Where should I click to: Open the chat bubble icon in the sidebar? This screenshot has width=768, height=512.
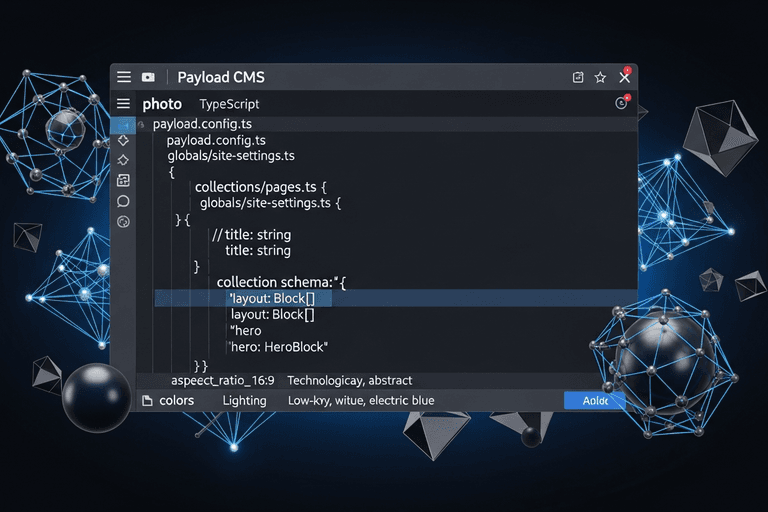pyautogui.click(x=123, y=201)
